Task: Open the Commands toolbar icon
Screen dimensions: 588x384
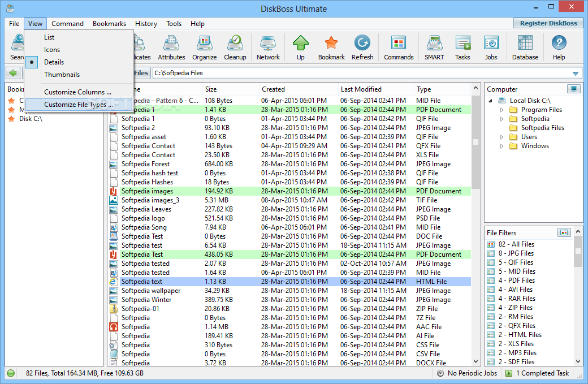Action: tap(399, 48)
